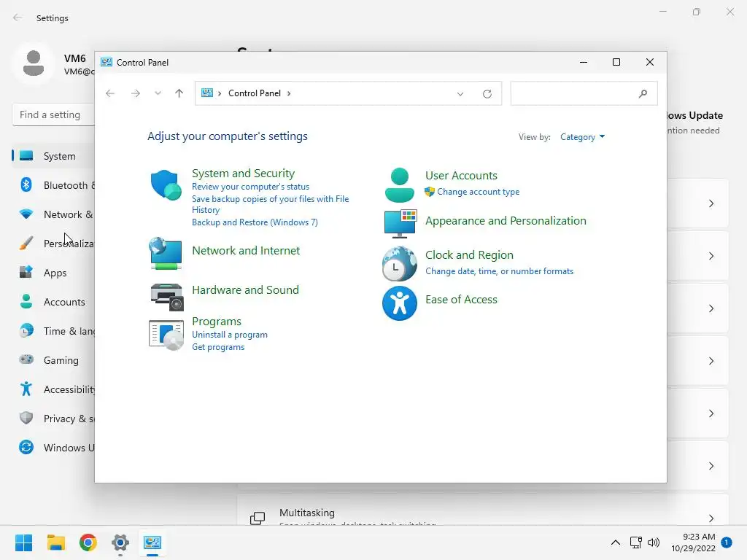747x560 pixels.
Task: Open the notification badge in system tray
Action: pyautogui.click(x=727, y=542)
